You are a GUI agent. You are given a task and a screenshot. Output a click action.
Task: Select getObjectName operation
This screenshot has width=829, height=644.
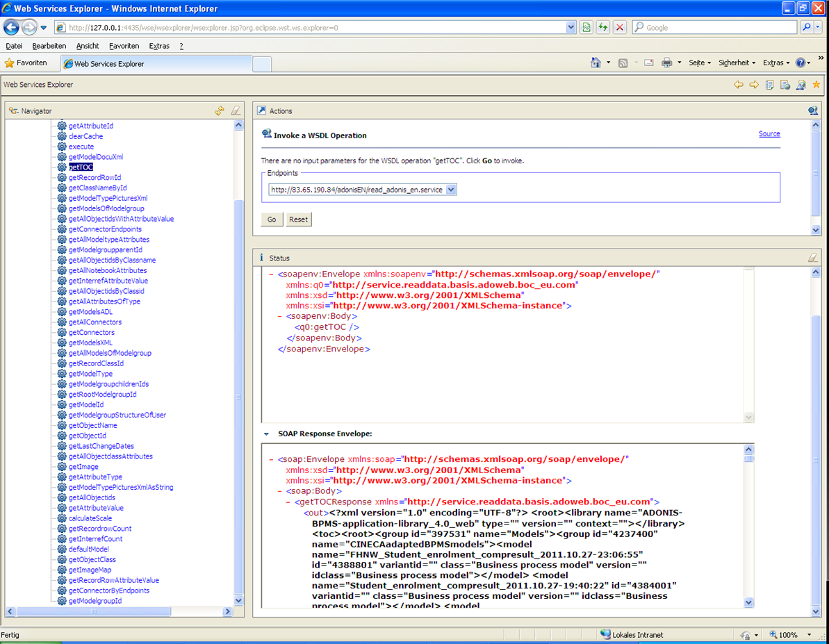pyautogui.click(x=92, y=425)
